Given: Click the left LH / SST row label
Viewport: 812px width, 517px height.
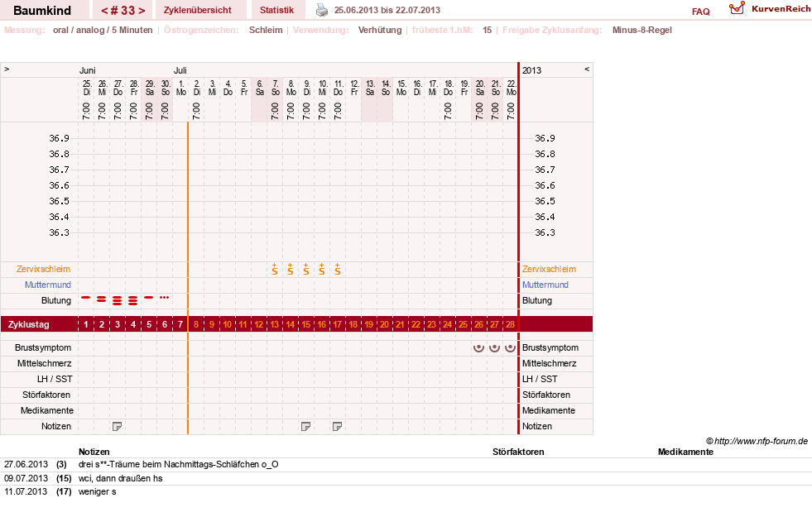Looking at the screenshot, I should (x=55, y=379).
